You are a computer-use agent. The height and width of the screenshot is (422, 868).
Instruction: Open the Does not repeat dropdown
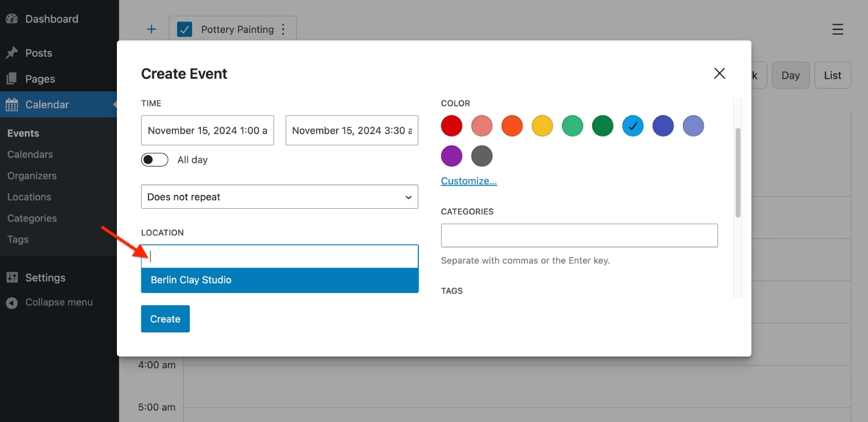pos(279,197)
